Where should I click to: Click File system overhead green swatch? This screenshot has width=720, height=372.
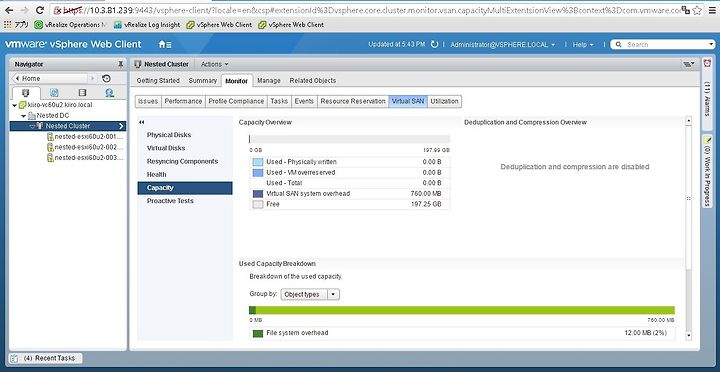pos(258,333)
